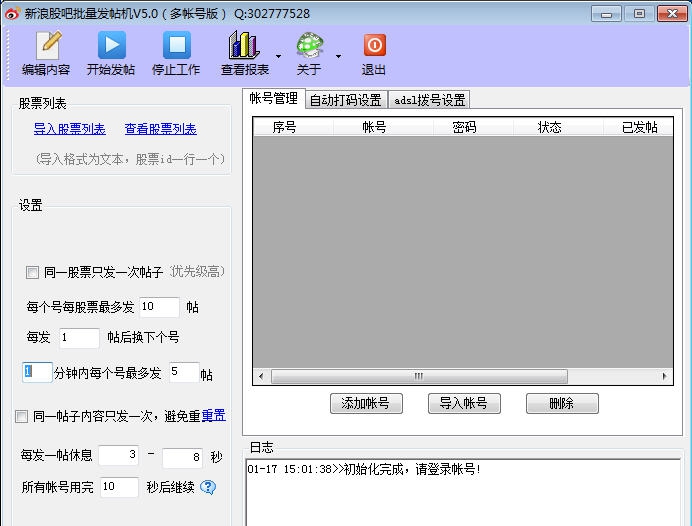
Task: Toggle 同一帖子内容只发一次 checkbox
Action: click(x=21, y=417)
